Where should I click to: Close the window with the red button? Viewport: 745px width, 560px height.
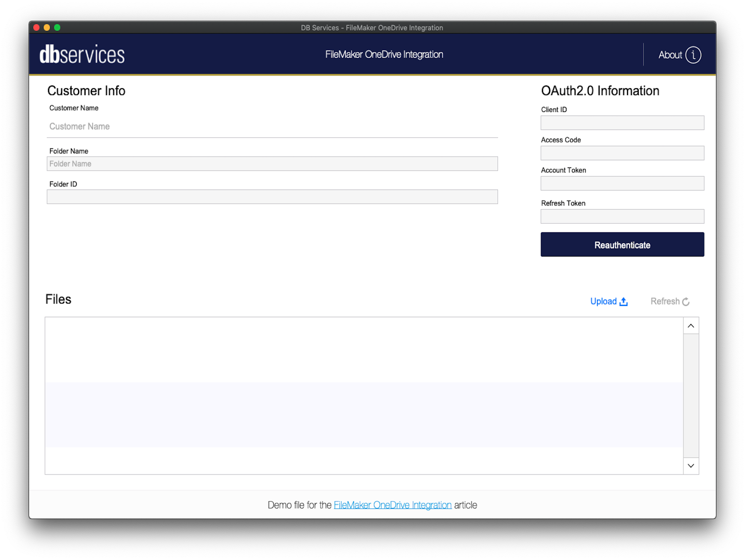click(x=36, y=27)
